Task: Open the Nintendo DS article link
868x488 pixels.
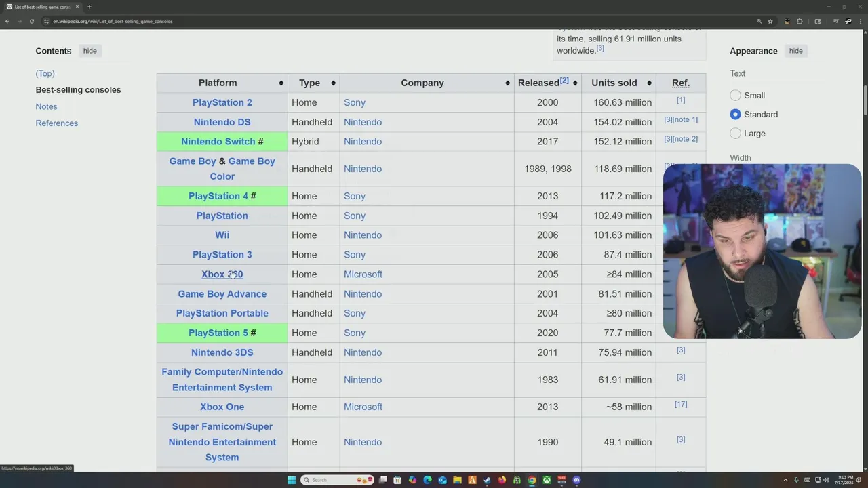Action: [222, 122]
